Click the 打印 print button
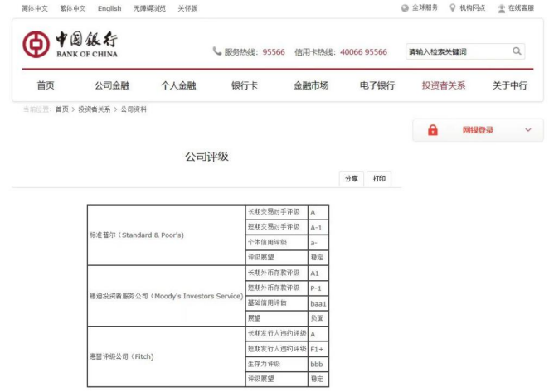The image size is (549, 392). click(379, 178)
